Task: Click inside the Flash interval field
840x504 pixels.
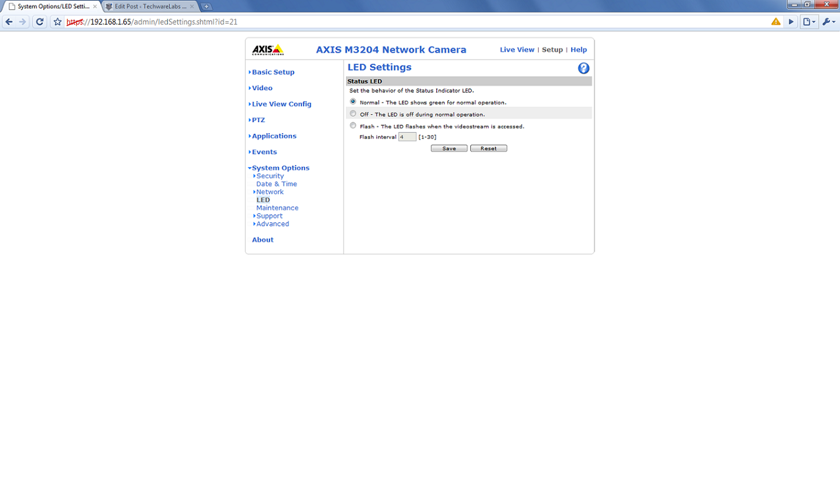Action: [407, 136]
